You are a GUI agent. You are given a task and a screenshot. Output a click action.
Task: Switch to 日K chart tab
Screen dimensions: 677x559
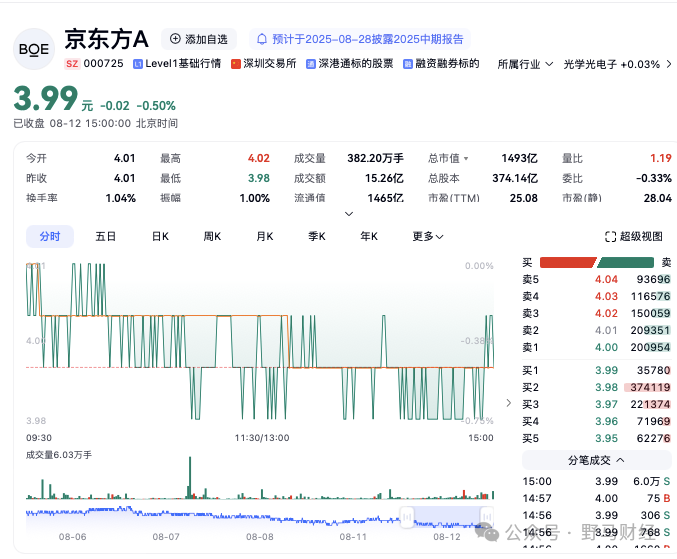[160, 237]
